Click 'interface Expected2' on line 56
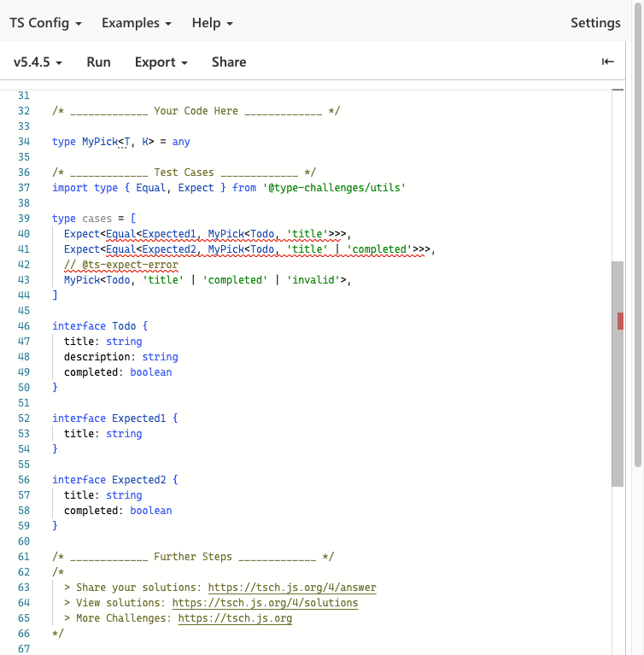Image resolution: width=644 pixels, height=655 pixels. [108, 480]
